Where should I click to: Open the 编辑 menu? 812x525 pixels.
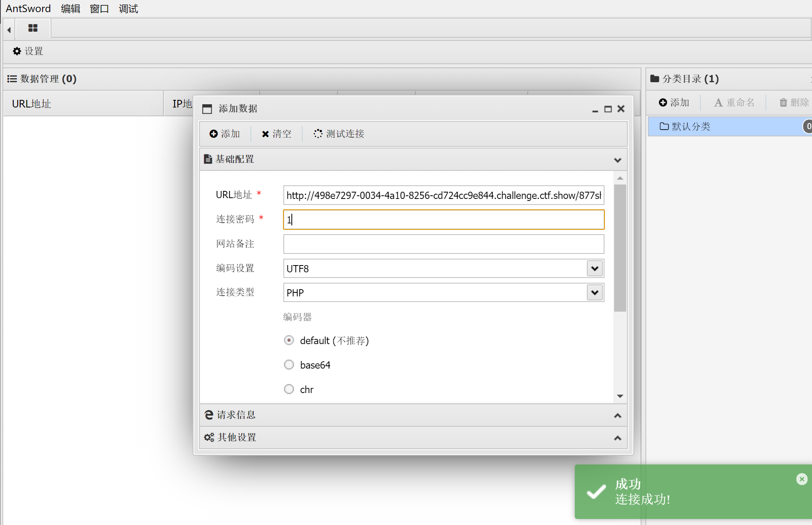click(71, 8)
